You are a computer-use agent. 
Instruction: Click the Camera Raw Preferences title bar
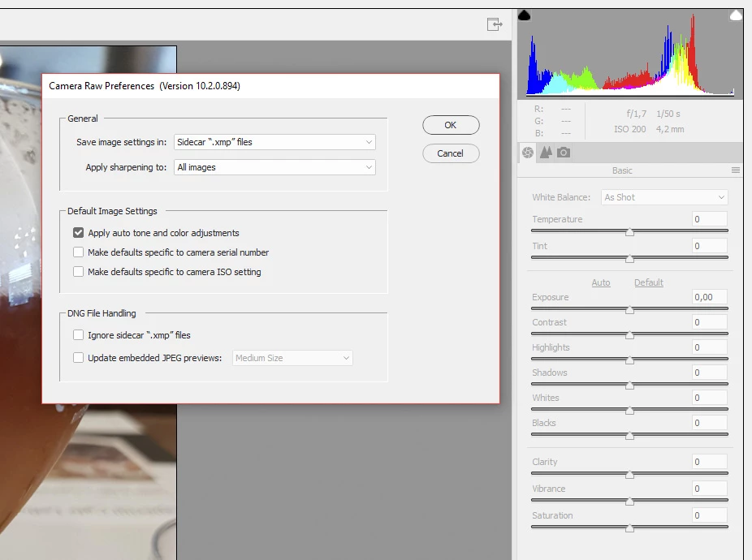(271, 86)
